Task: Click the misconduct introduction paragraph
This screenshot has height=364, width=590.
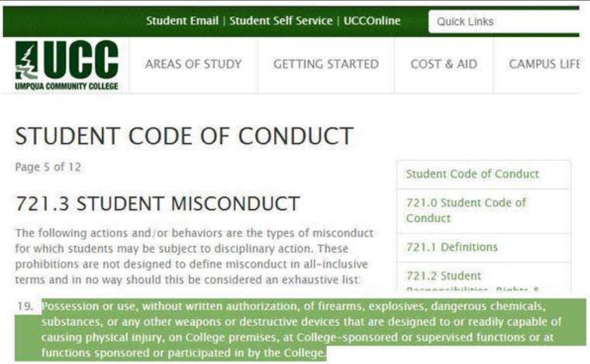Action: (x=194, y=257)
